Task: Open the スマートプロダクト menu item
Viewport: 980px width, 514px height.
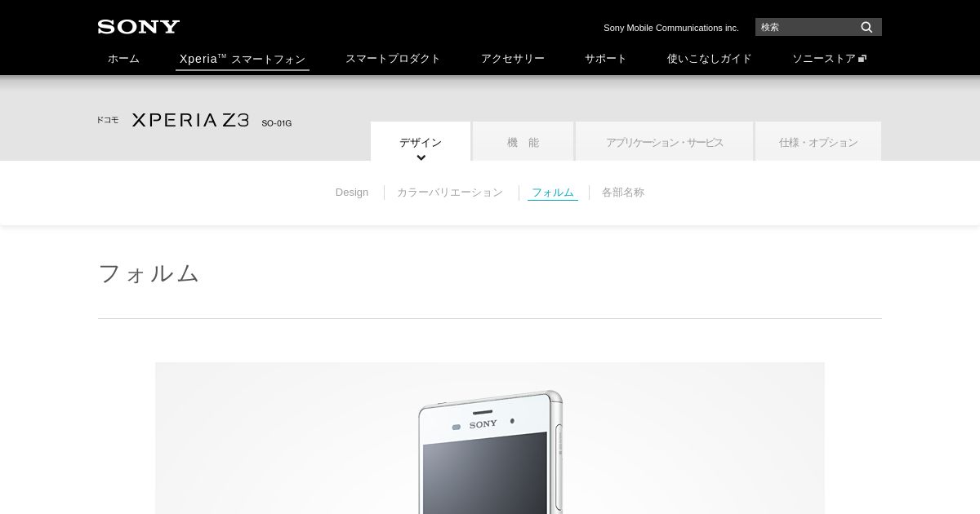Action: tap(393, 59)
